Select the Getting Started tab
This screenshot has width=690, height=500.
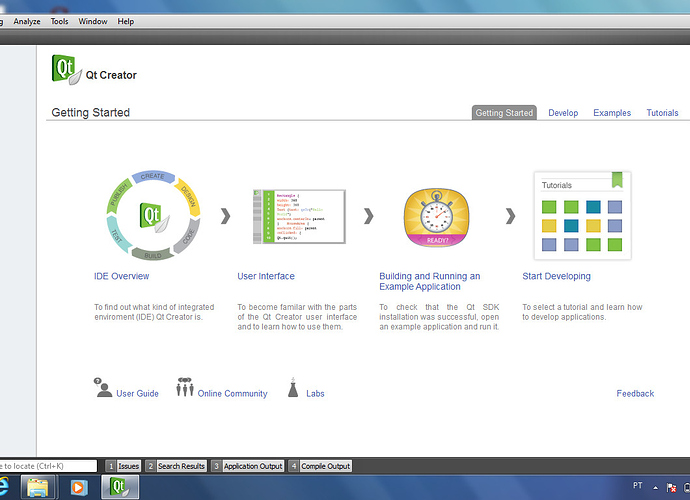pos(504,113)
